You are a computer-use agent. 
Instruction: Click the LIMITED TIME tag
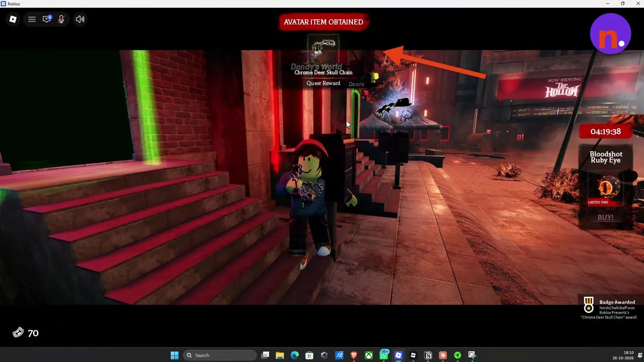coord(598,202)
